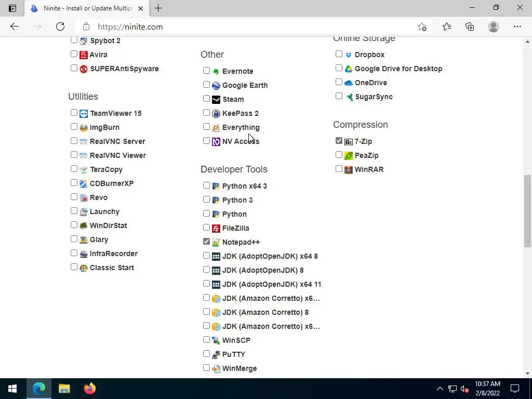Refresh the Ninite page
This screenshot has width=532, height=399.
point(60,27)
